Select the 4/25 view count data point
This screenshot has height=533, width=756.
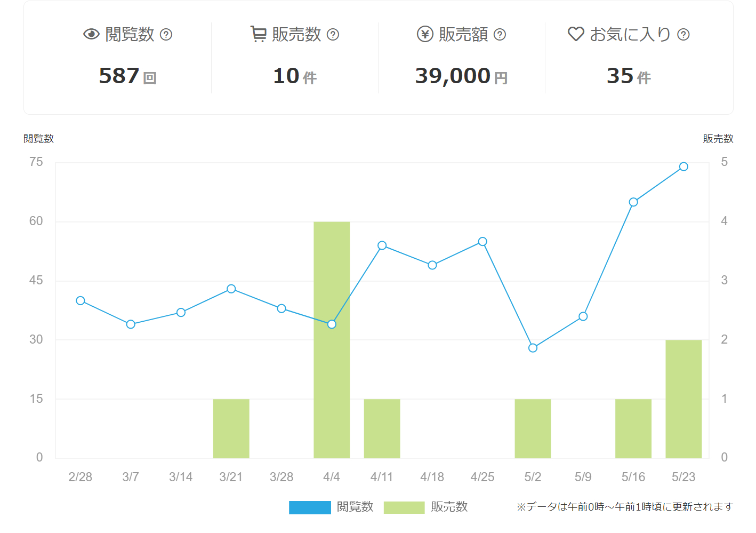(482, 242)
